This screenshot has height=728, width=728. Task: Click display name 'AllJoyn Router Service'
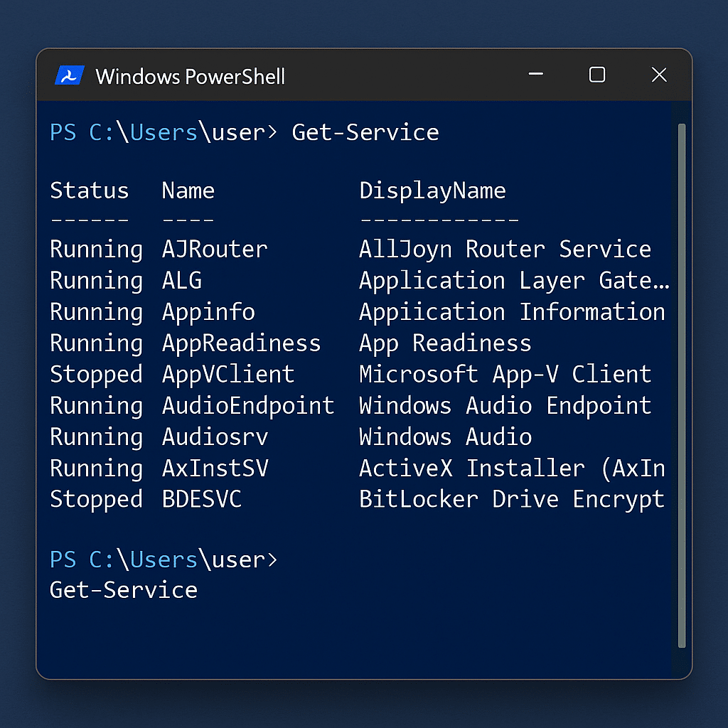click(x=505, y=250)
